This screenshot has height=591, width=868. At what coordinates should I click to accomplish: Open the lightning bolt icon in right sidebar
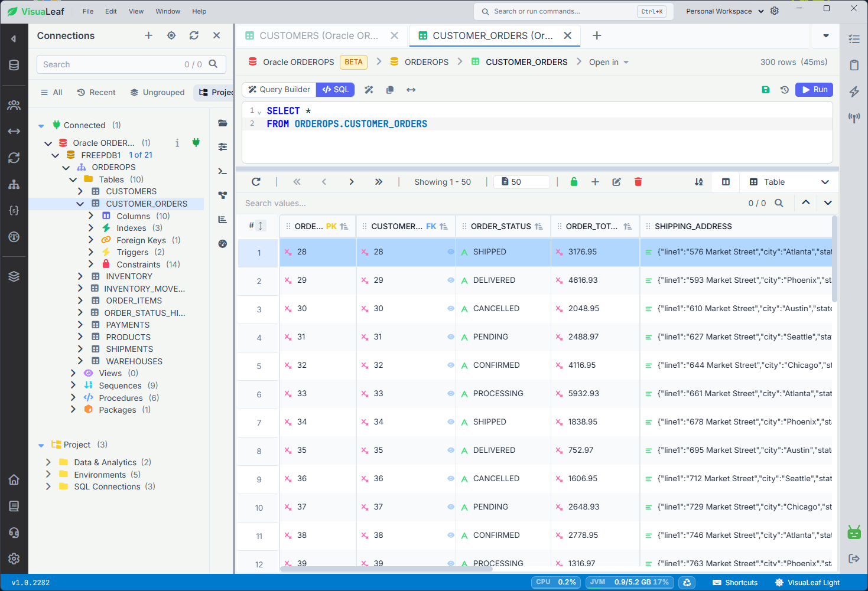coord(854,92)
